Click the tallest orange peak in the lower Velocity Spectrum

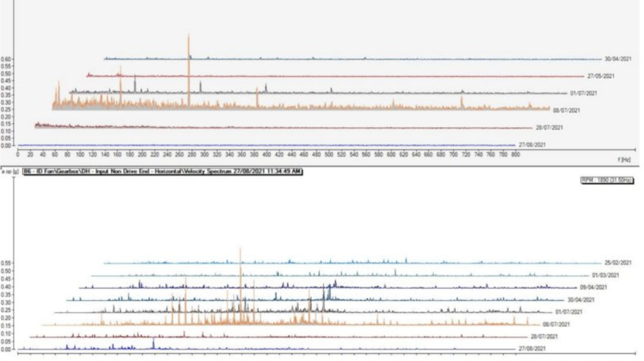(x=240, y=286)
